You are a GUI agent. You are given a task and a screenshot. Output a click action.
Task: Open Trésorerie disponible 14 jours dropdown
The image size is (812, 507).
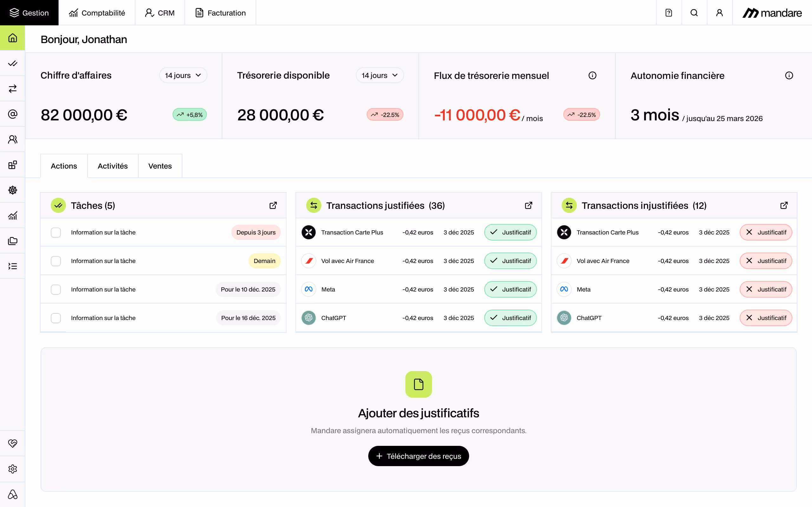click(379, 75)
